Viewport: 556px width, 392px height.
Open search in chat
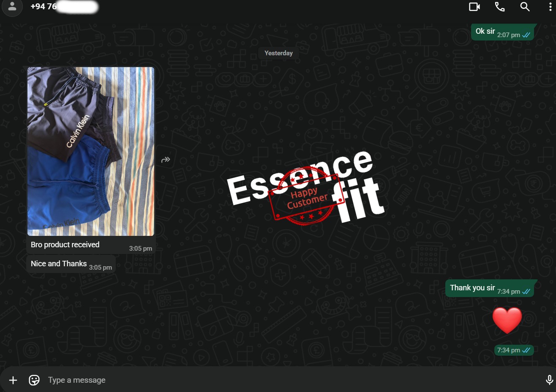(525, 7)
